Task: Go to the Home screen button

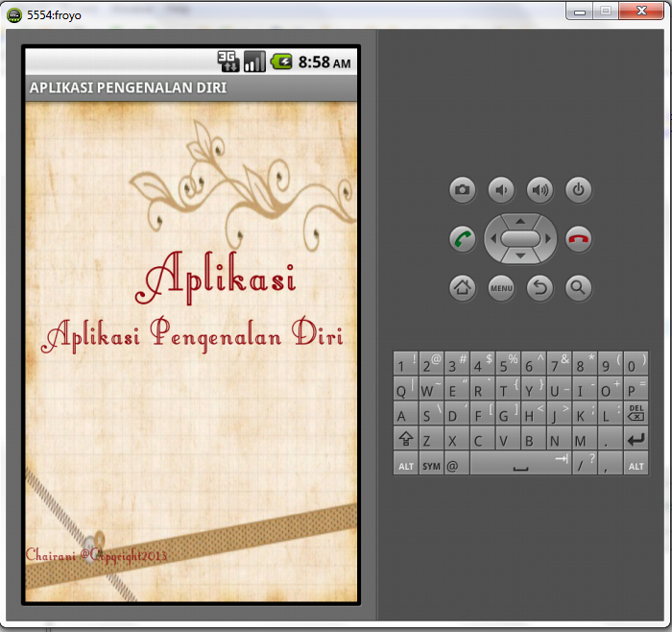Action: (462, 288)
